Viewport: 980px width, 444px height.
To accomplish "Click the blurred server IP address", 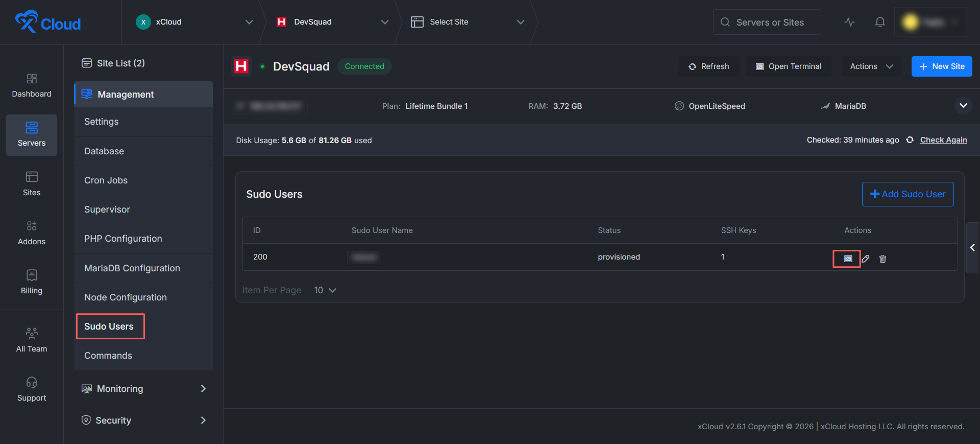I will [269, 106].
